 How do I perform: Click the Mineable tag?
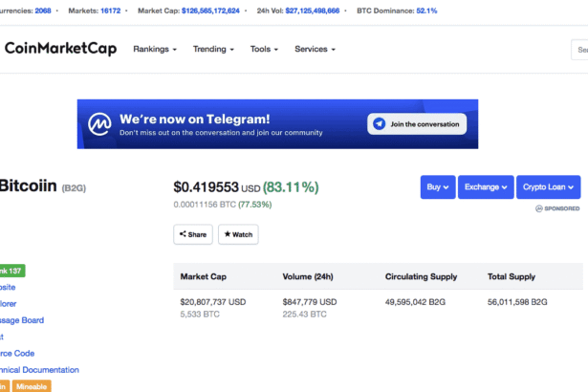32,386
